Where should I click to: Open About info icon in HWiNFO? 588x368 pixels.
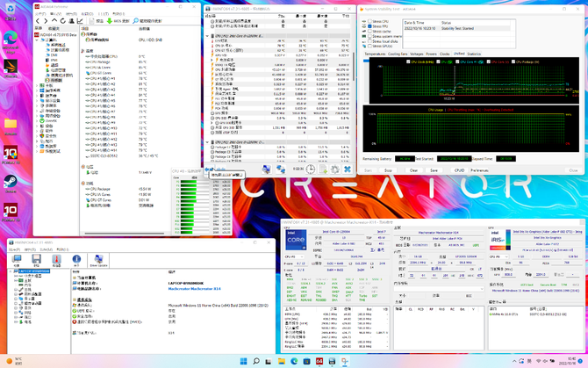(x=76, y=259)
